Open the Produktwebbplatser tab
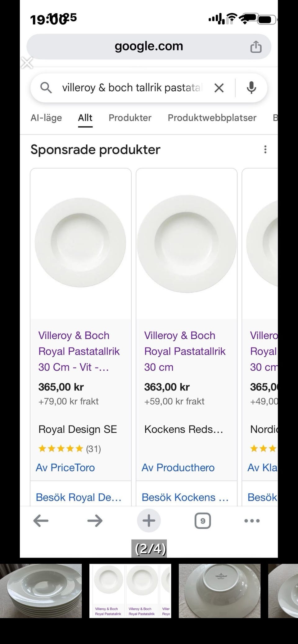Screen dimensions: 298x644 tap(212, 118)
